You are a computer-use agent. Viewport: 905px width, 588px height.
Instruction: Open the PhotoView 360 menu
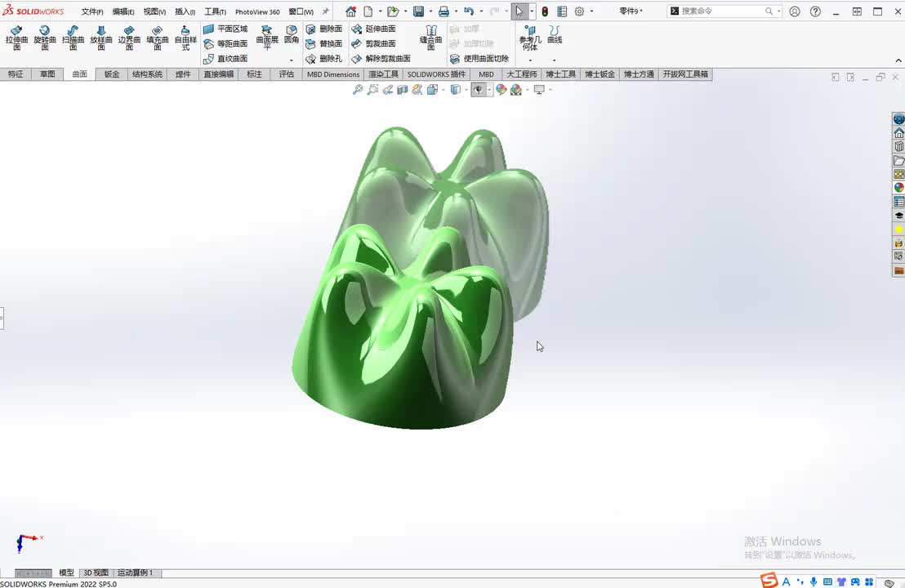tap(257, 11)
